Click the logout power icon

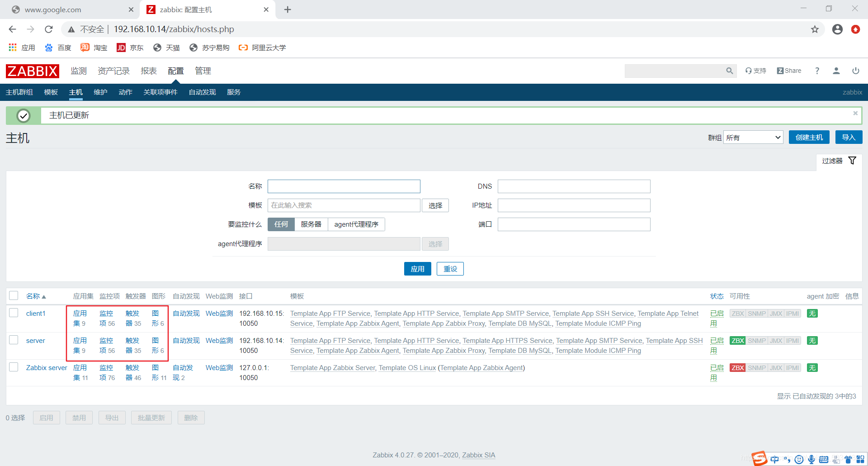[x=856, y=71]
